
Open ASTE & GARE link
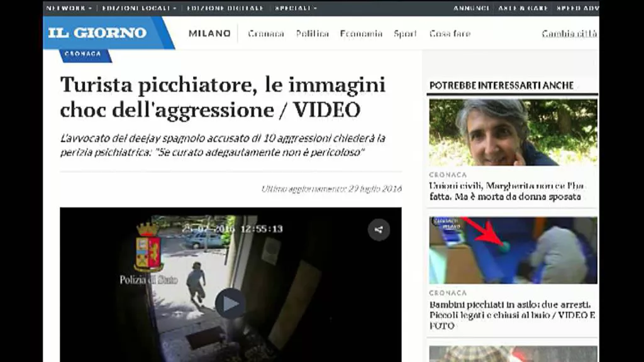coord(523,8)
